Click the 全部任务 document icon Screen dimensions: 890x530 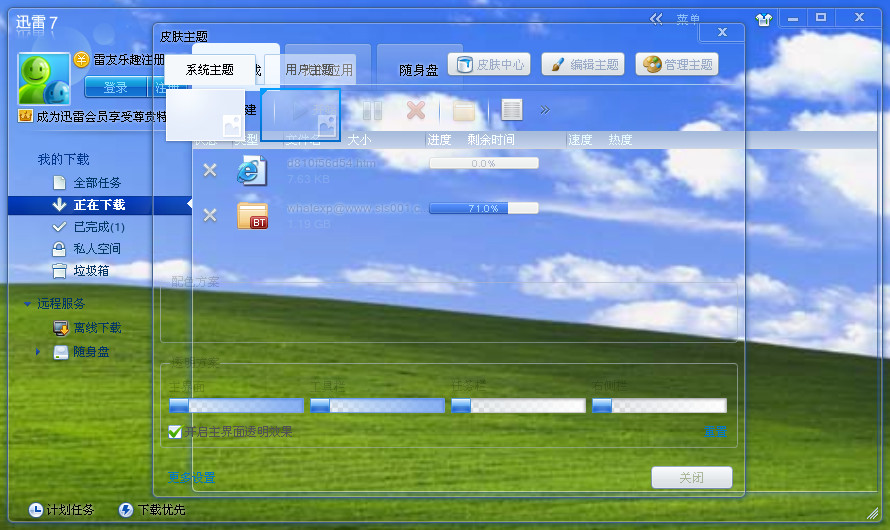60,183
